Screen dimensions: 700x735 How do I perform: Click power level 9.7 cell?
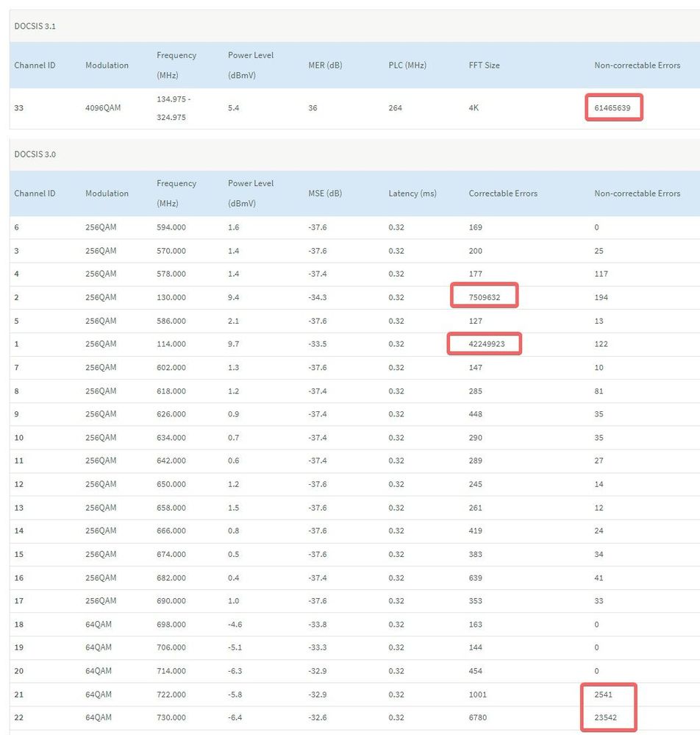233,344
